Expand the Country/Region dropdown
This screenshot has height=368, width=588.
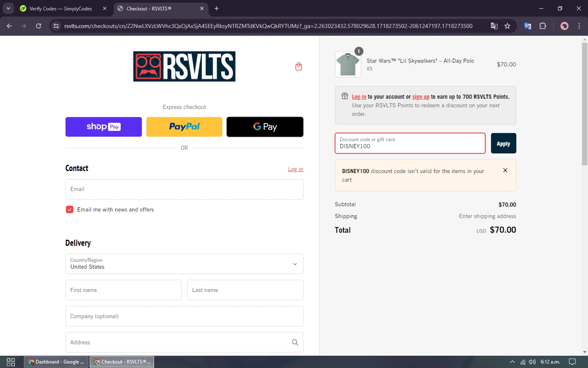click(184, 264)
